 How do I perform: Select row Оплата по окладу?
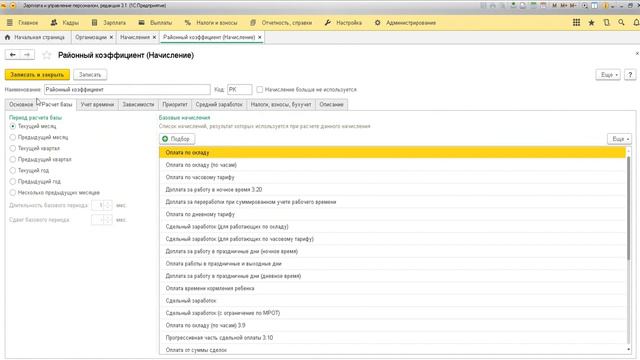392,152
